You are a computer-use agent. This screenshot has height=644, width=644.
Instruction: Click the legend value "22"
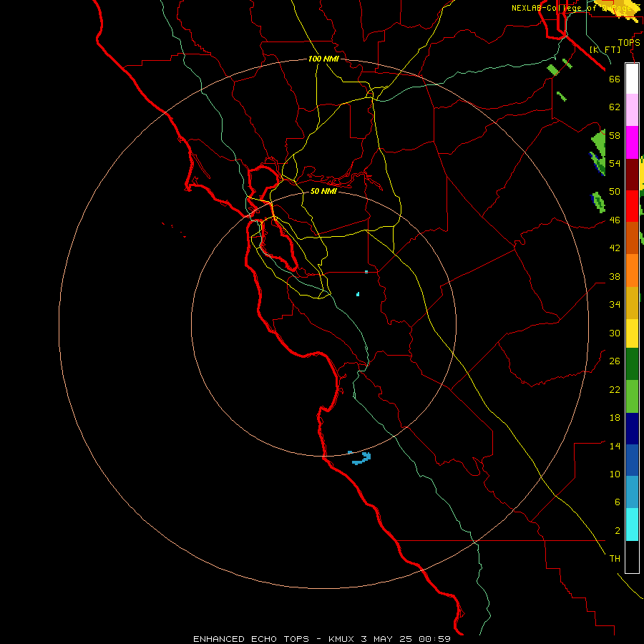pos(615,390)
